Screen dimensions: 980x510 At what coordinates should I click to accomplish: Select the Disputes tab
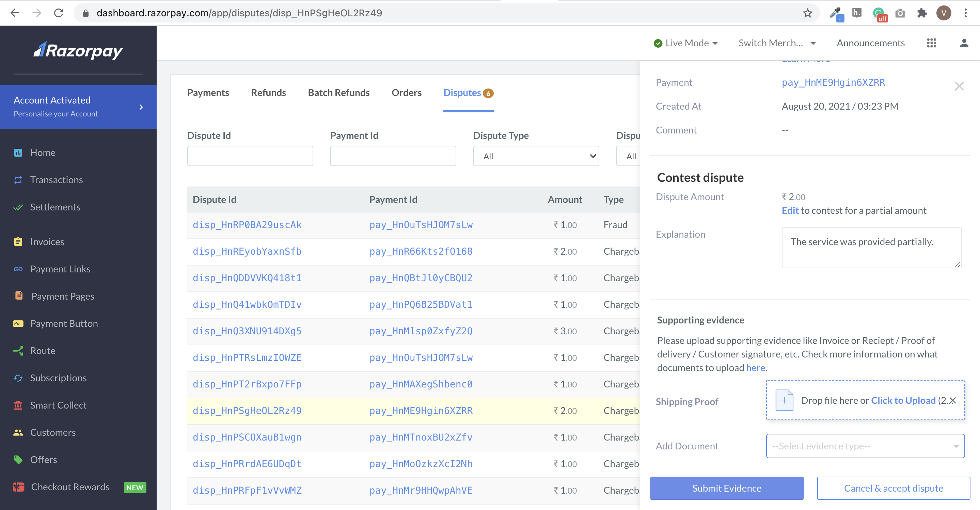click(x=468, y=93)
